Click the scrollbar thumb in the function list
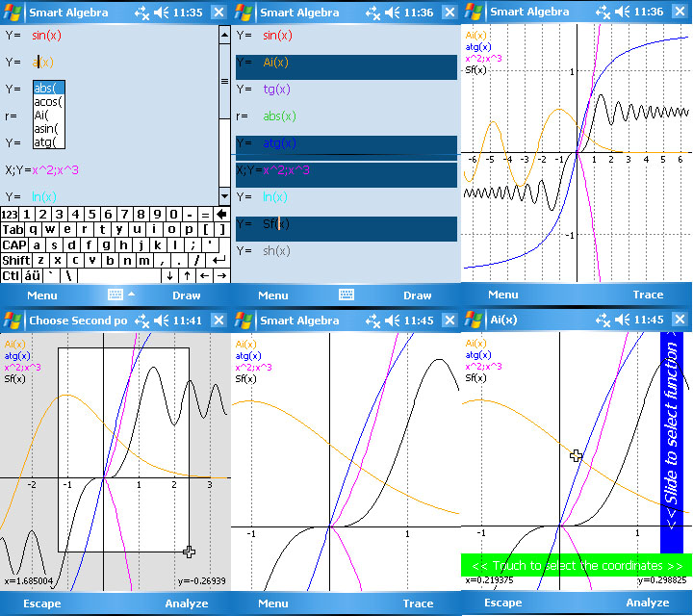Viewport: 693px width, 616px height. point(224,81)
